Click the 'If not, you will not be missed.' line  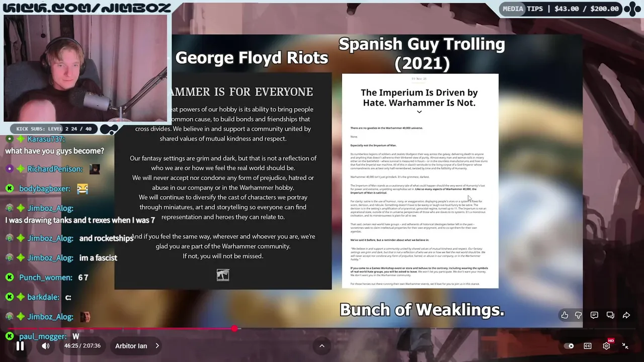(x=223, y=256)
